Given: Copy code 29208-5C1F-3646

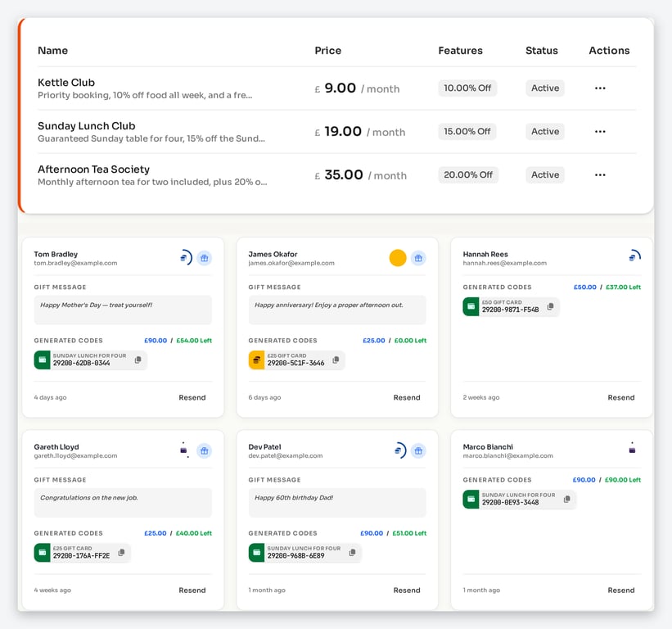Looking at the screenshot, I should coord(336,360).
